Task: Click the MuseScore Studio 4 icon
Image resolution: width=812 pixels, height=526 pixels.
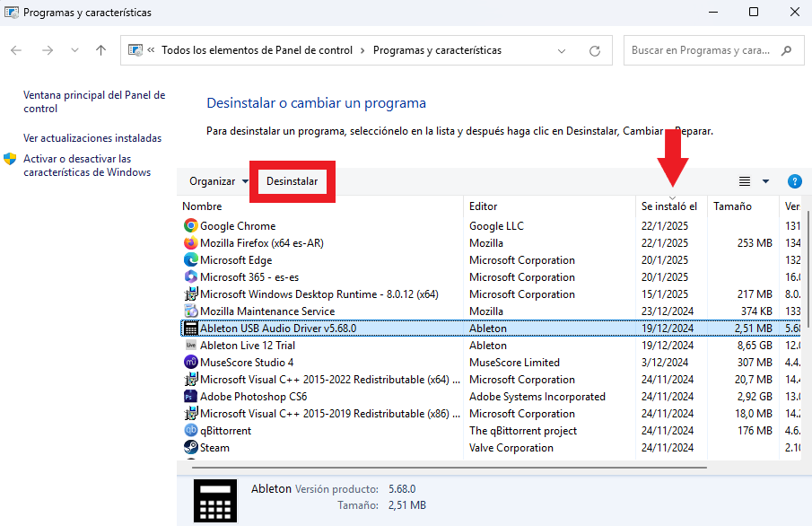Action: point(190,363)
